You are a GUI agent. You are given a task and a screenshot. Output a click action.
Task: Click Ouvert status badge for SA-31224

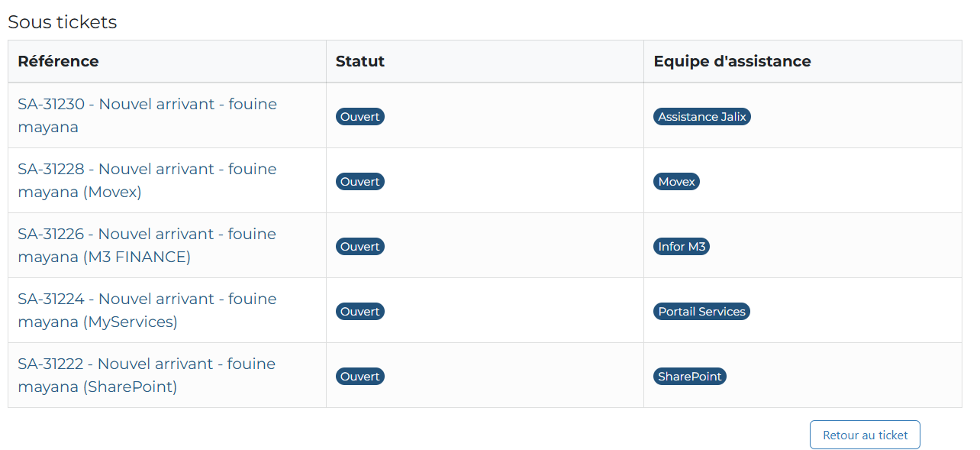[x=360, y=312]
